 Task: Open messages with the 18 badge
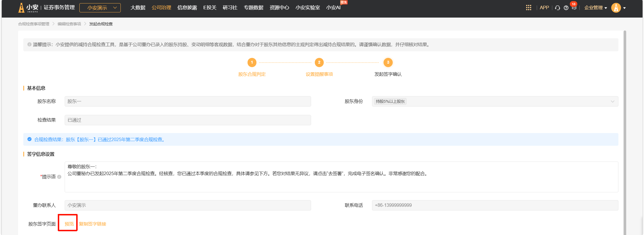[x=574, y=7]
